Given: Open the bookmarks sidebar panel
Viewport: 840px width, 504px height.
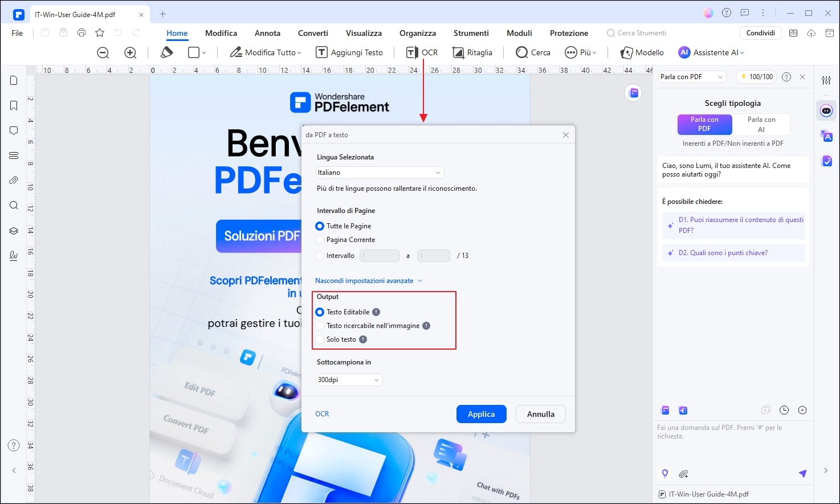Looking at the screenshot, I should coord(14,105).
